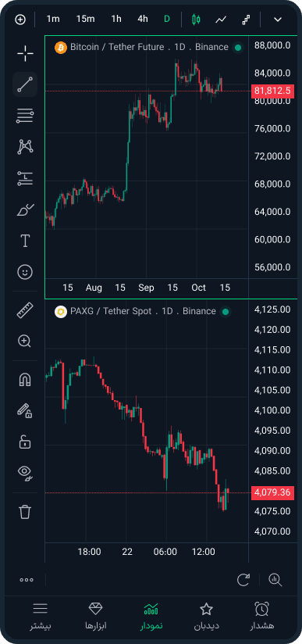Select the daily D timeframe
The height and width of the screenshot is (644, 302).
167,19
